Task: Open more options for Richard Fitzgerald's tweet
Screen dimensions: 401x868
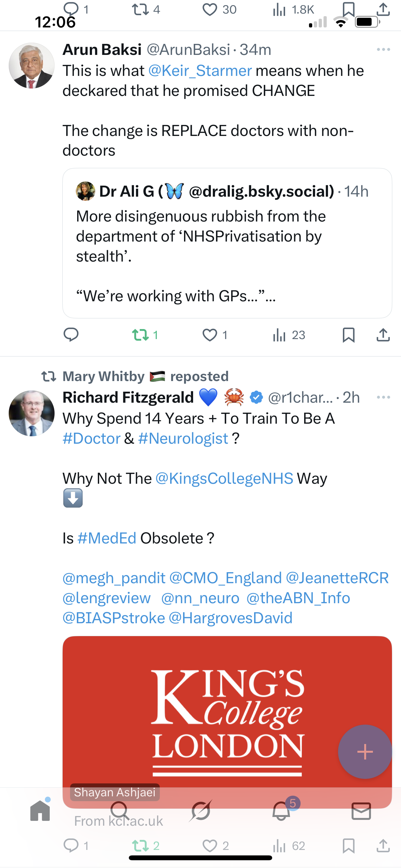Action: pos(383,398)
